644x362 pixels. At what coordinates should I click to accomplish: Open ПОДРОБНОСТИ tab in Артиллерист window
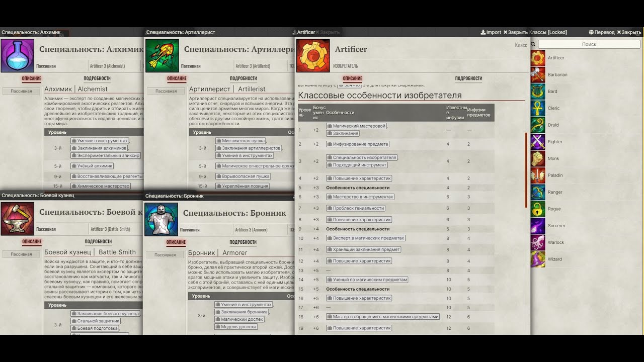[x=244, y=78]
